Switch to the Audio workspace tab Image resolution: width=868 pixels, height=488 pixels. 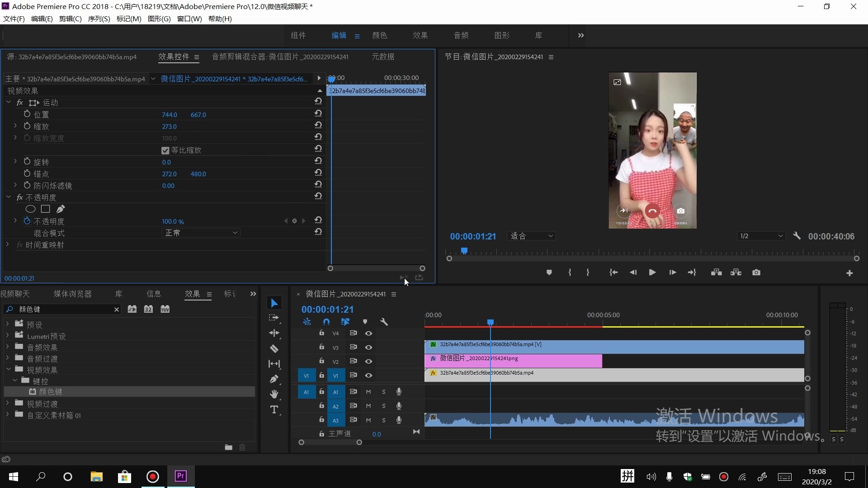[x=461, y=35]
